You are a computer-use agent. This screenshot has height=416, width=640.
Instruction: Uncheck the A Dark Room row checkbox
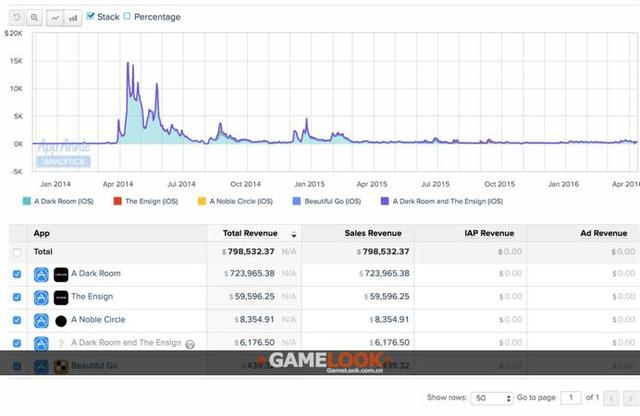coord(16,273)
